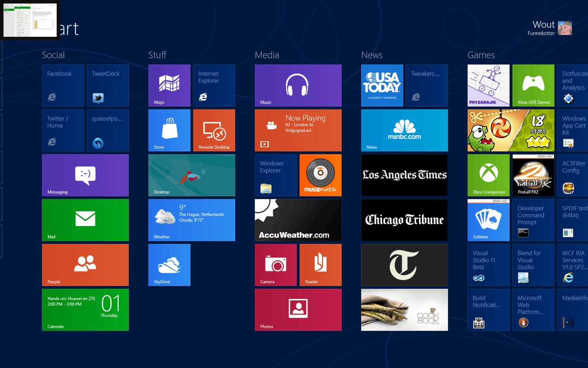The height and width of the screenshot is (368, 588).
Task: Open the WCF RIA Services V1.0 SP2 tile
Action: point(573,265)
